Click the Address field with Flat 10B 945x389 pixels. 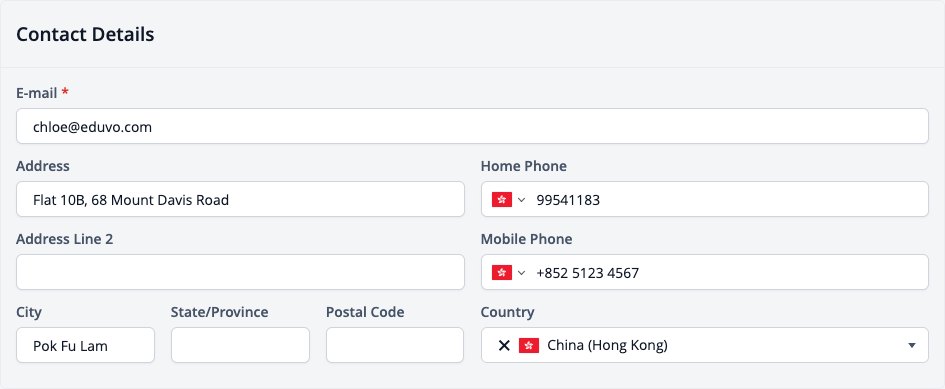point(240,199)
